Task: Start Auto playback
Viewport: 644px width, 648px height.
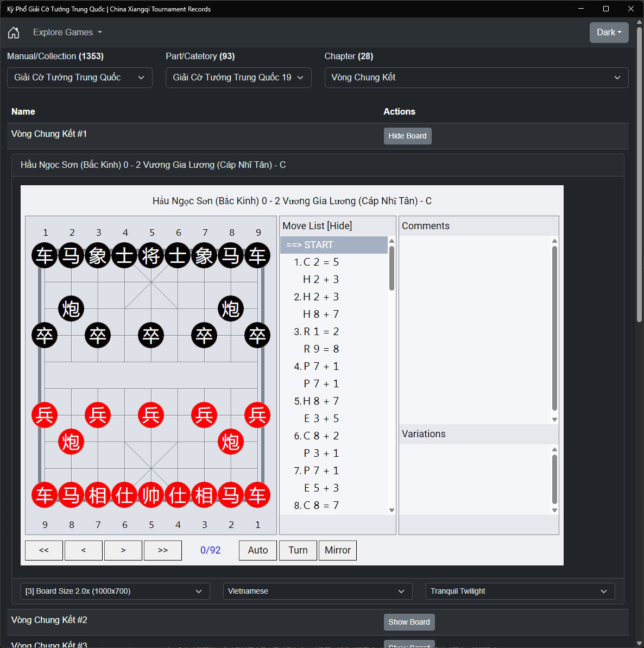Action: (x=258, y=550)
